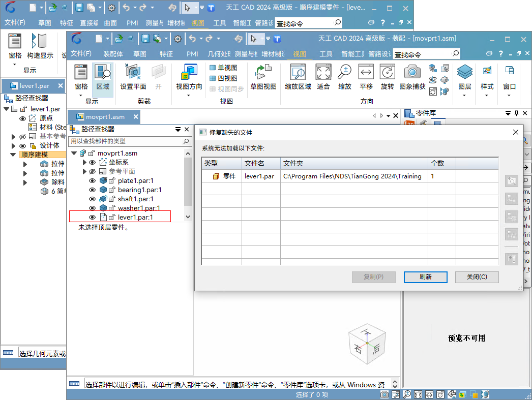Switch to the 装配体 ribbon tab
Image resolution: width=532 pixels, height=400 pixels.
point(113,54)
